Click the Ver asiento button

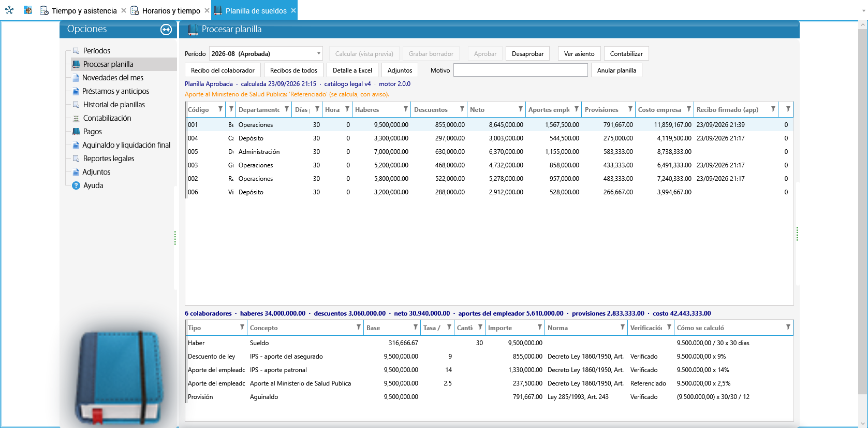tap(579, 54)
